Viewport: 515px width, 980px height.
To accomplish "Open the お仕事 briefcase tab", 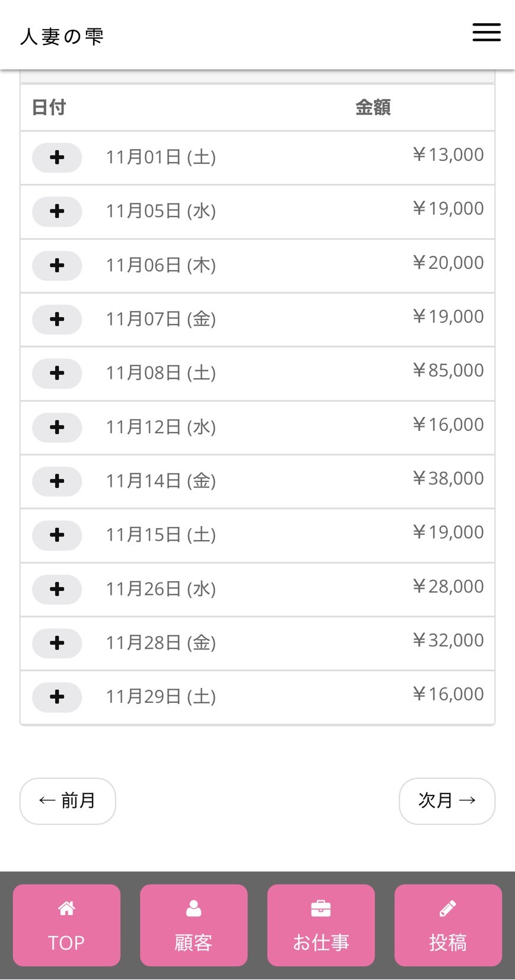I will pyautogui.click(x=321, y=925).
